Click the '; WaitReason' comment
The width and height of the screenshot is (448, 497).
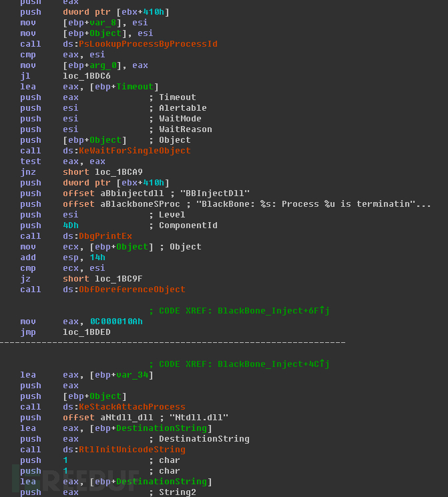(x=180, y=129)
